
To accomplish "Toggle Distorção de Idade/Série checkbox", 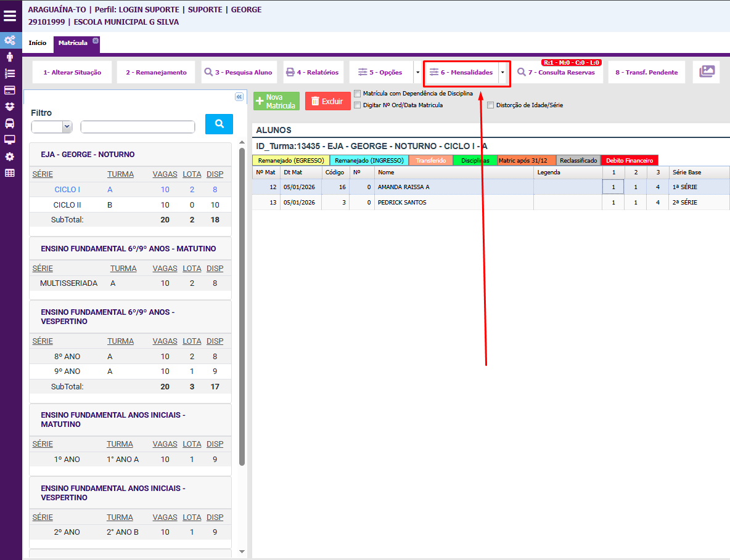I will coord(491,105).
